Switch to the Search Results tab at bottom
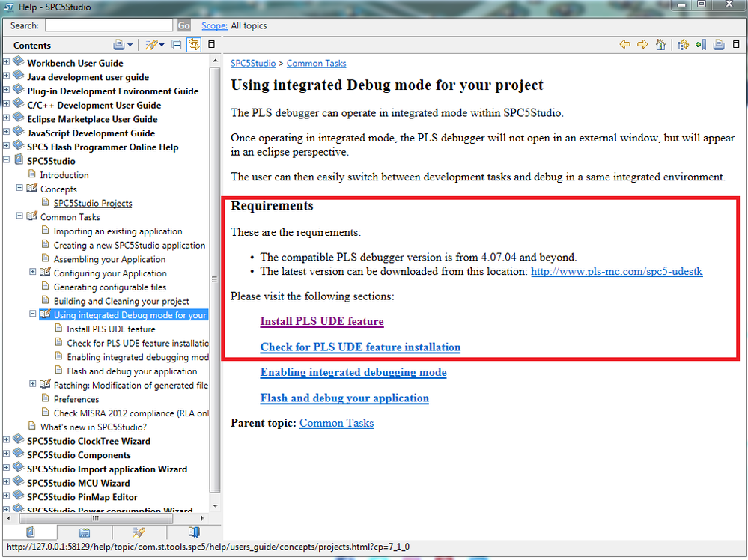The width and height of the screenshot is (748, 560). click(x=139, y=532)
